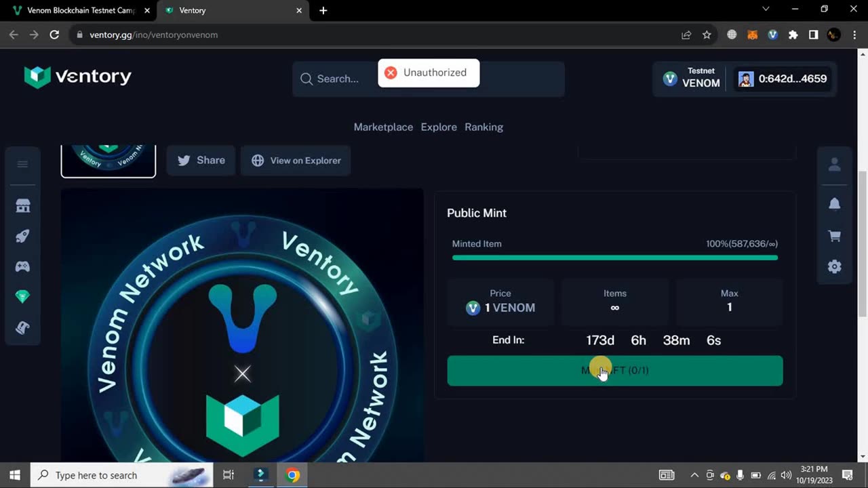Click the page vertical scrollbar
Image resolution: width=868 pixels, height=488 pixels.
pos(863,243)
